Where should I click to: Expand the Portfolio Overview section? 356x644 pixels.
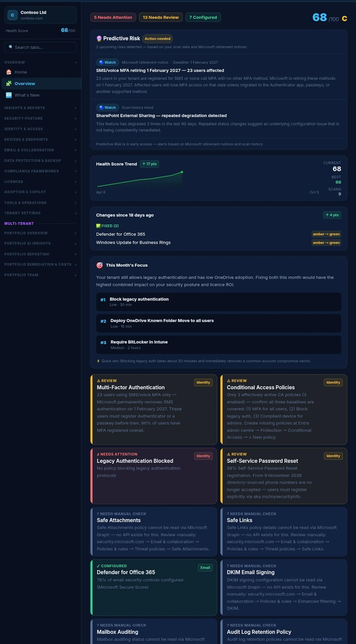coord(40,233)
